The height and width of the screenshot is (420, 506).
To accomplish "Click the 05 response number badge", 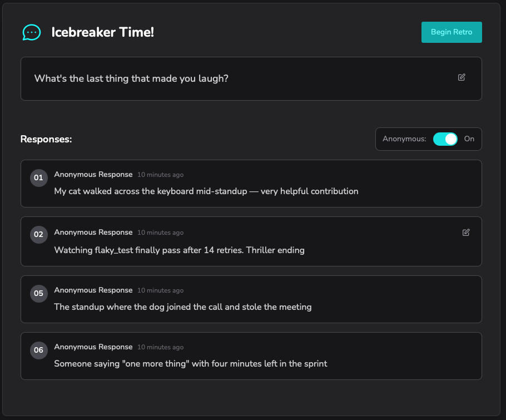I will (39, 294).
